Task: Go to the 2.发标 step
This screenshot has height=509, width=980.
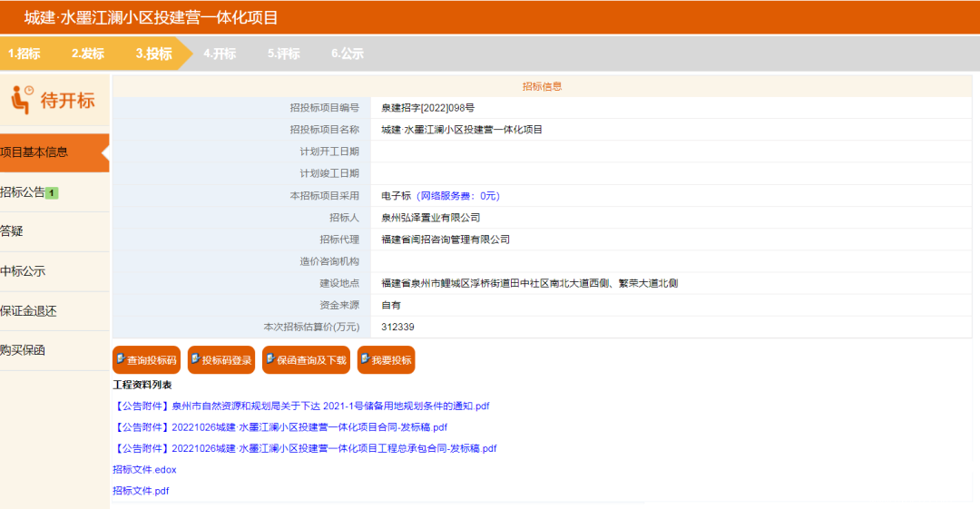Action: pyautogui.click(x=87, y=54)
